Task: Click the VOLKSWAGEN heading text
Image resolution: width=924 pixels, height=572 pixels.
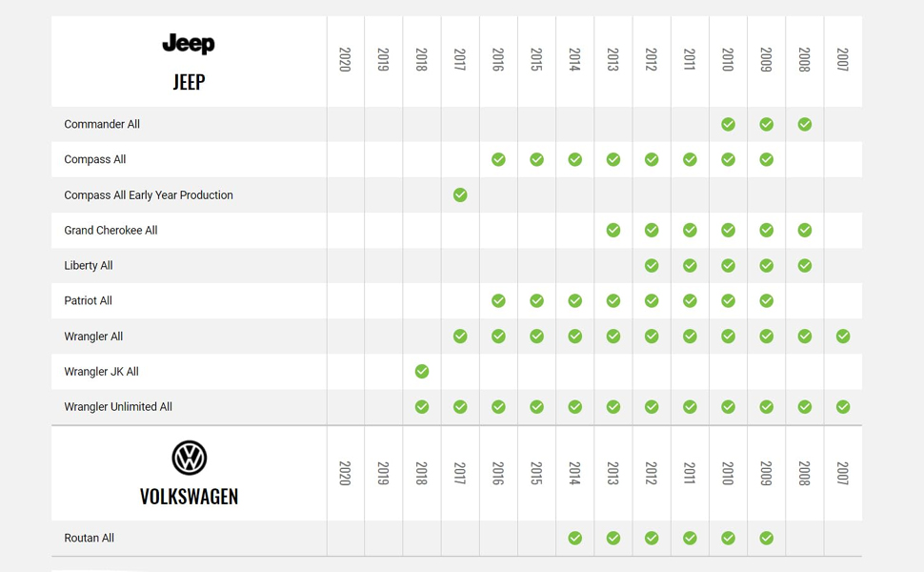Action: tap(189, 497)
